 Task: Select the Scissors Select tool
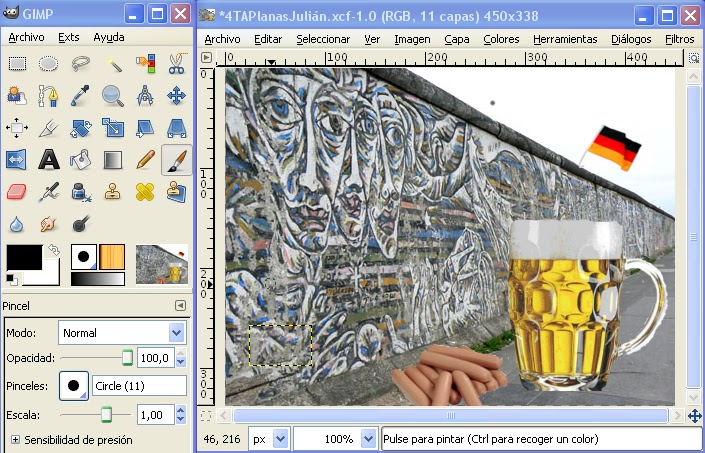pyautogui.click(x=177, y=63)
